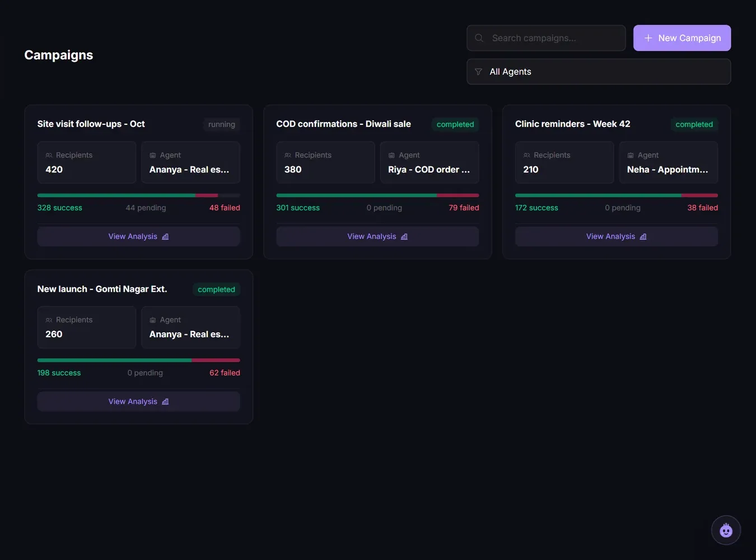Click the Campaigns page heading
The image size is (756, 560).
(59, 55)
